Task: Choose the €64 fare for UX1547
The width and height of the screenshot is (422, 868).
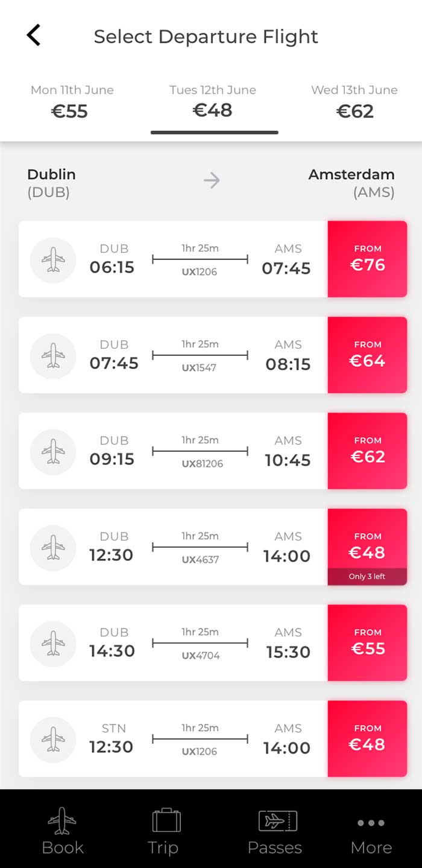Action: (367, 355)
